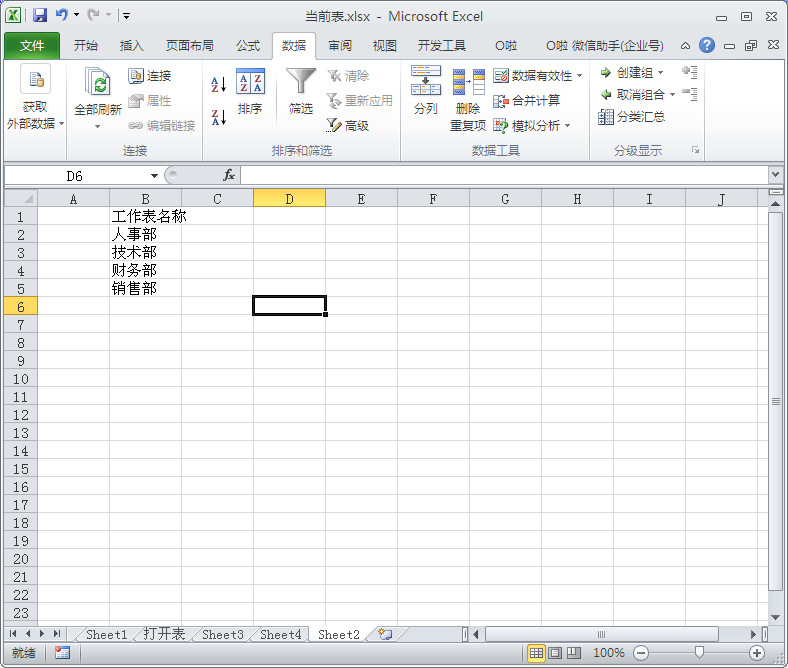Toggle the Filter (筛选) funnel
The width and height of the screenshot is (788, 668).
[301, 81]
